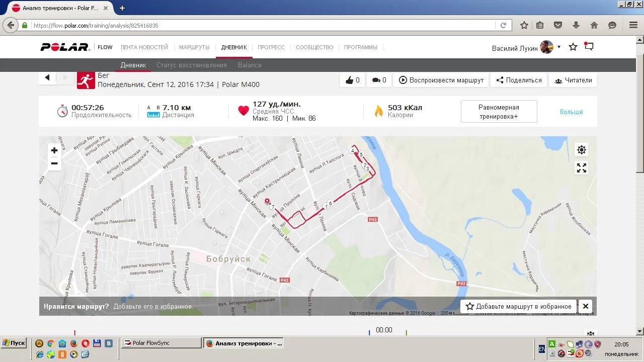Bookmark this page with the Firefox star
The height and width of the screenshot is (362, 644).
524,25
